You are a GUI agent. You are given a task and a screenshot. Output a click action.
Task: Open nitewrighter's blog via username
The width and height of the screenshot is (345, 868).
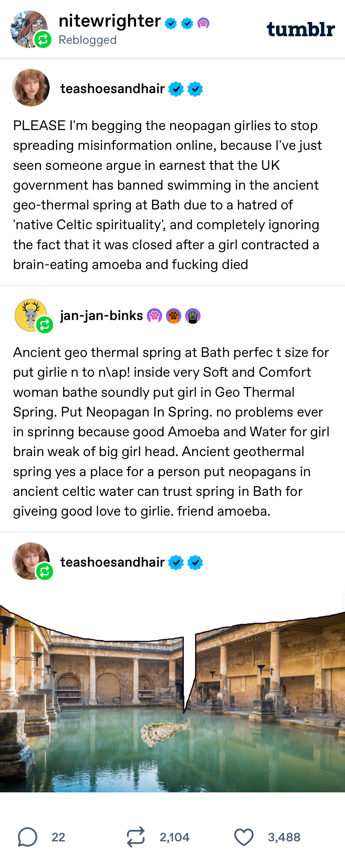(109, 21)
